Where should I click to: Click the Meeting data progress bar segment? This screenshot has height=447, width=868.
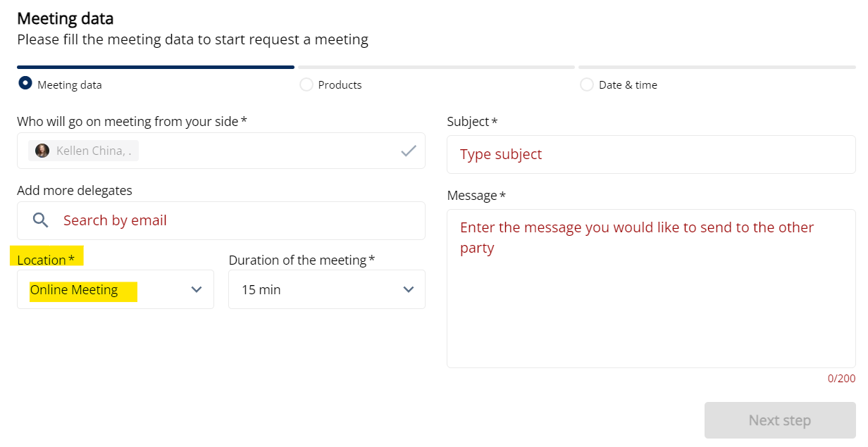[155, 68]
